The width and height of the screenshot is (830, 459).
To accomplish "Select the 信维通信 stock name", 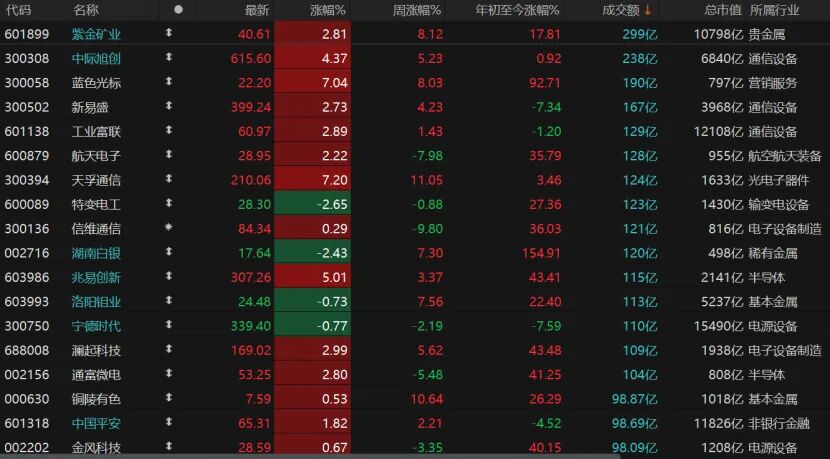I will point(96,229).
